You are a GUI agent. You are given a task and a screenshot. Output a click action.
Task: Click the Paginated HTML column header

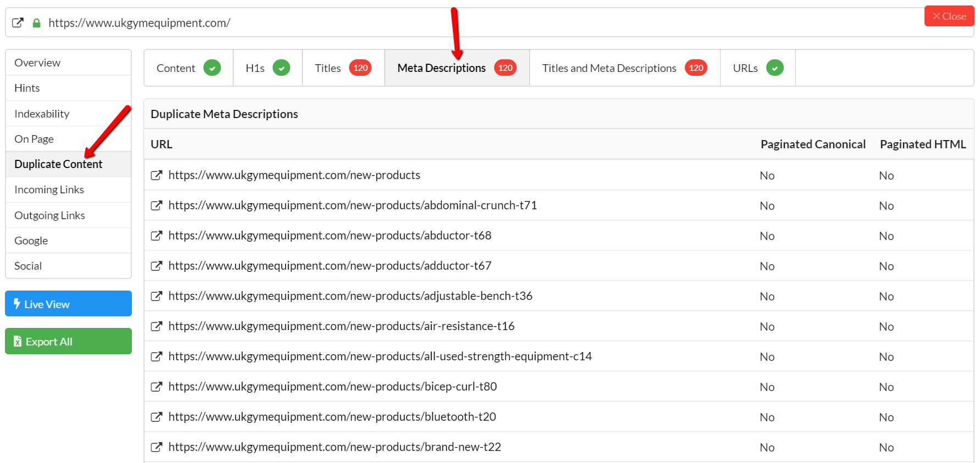coord(923,144)
